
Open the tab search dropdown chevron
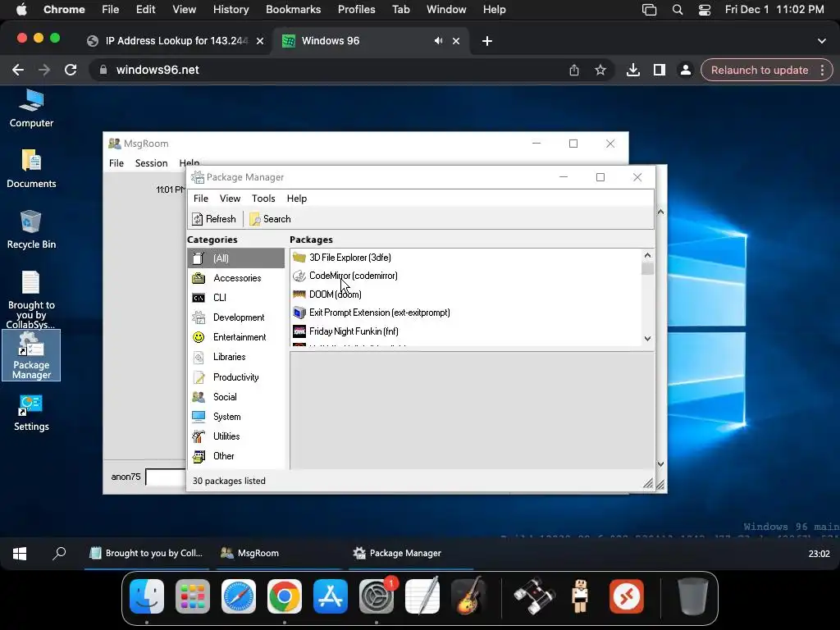pos(821,41)
